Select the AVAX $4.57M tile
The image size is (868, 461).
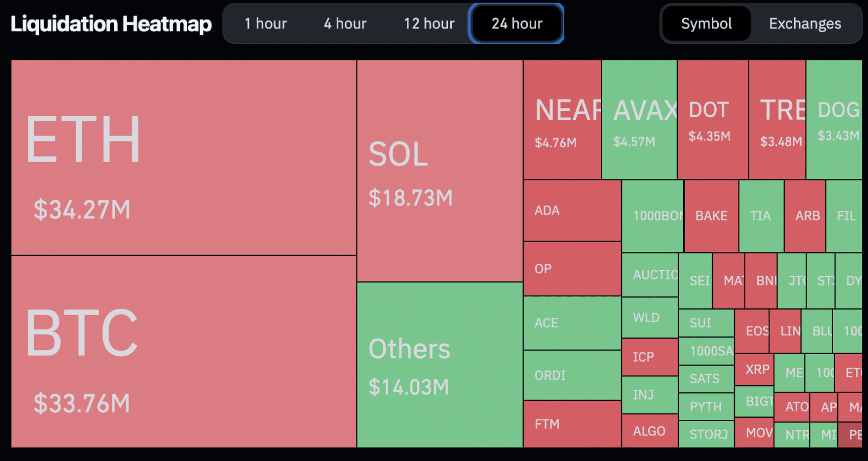[x=639, y=120]
